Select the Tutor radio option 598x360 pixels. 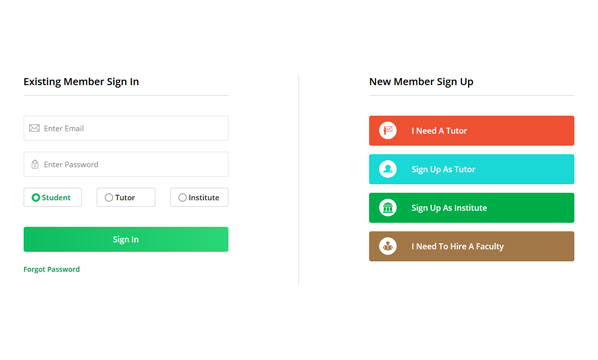126,198
